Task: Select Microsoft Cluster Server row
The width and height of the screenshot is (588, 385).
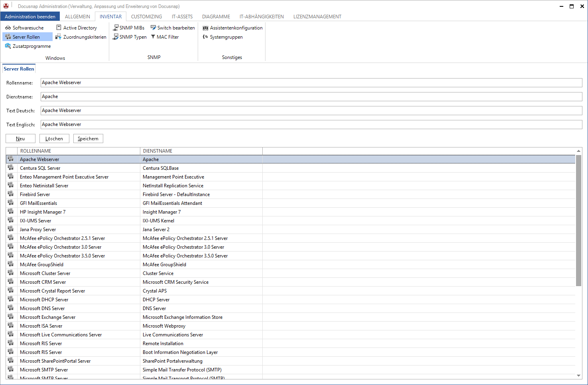Action: pyautogui.click(x=291, y=273)
